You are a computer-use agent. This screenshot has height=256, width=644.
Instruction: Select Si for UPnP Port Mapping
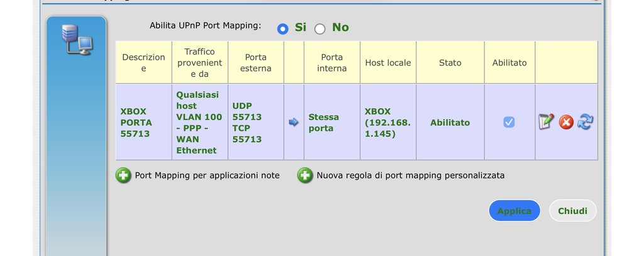pyautogui.click(x=283, y=28)
